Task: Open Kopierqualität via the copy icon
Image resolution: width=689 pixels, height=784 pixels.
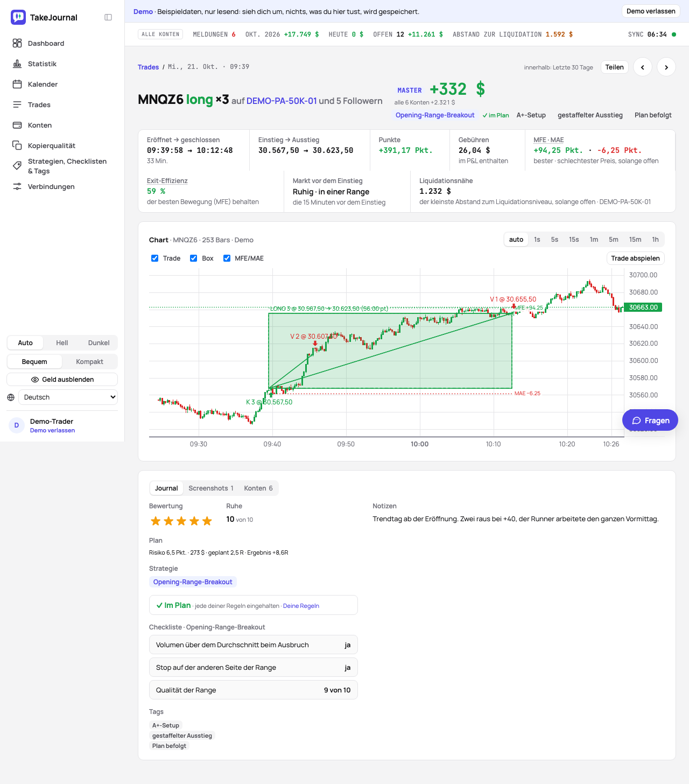Action: tap(17, 145)
